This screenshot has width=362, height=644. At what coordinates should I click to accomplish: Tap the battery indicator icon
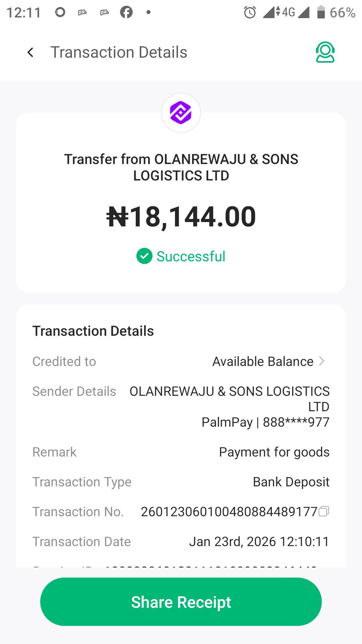tap(321, 12)
